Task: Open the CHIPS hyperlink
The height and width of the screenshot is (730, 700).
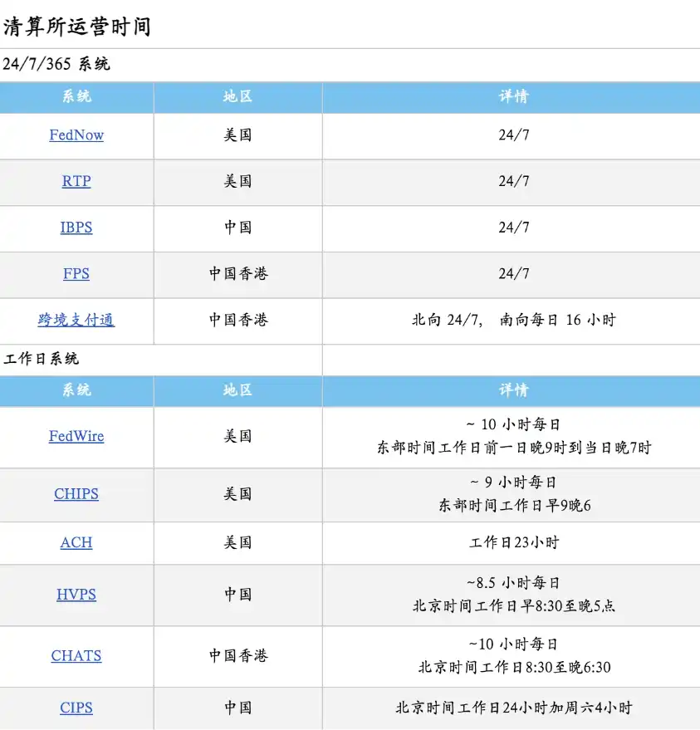Action: (x=76, y=493)
